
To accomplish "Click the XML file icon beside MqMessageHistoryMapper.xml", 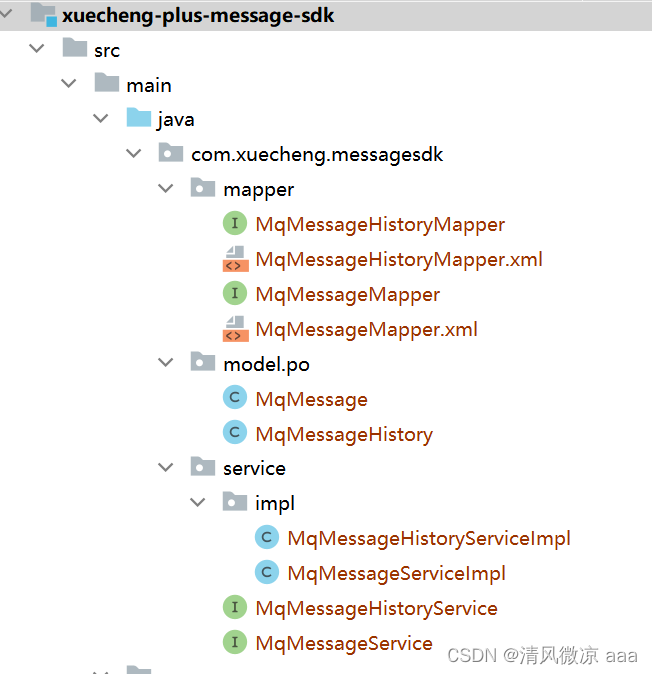I will coord(236,259).
